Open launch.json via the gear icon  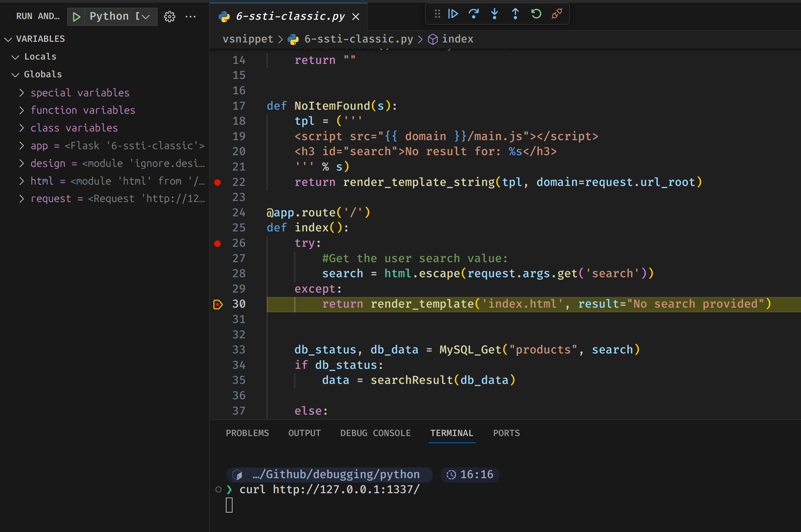click(169, 16)
